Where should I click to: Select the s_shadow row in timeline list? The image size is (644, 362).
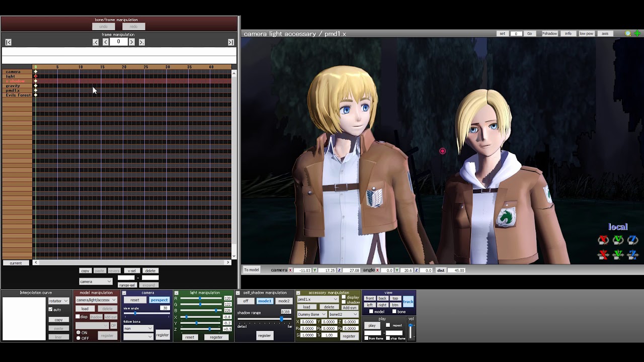17,81
